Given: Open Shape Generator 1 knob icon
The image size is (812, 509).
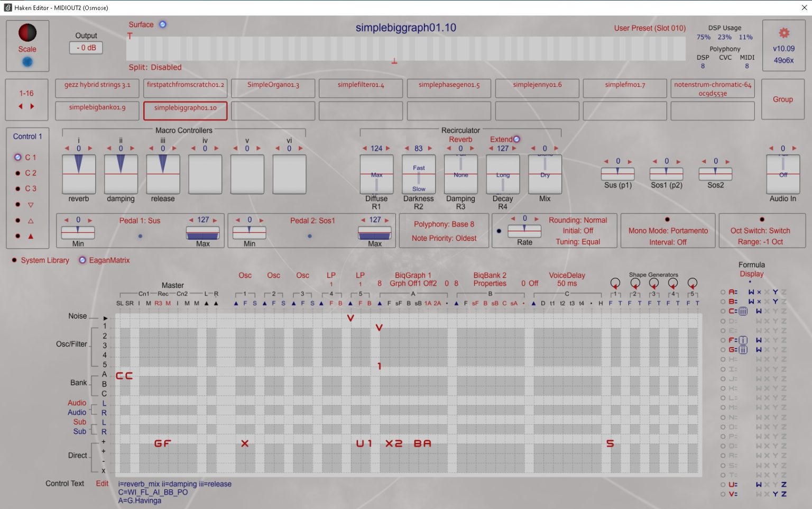Looking at the screenshot, I should (x=615, y=283).
